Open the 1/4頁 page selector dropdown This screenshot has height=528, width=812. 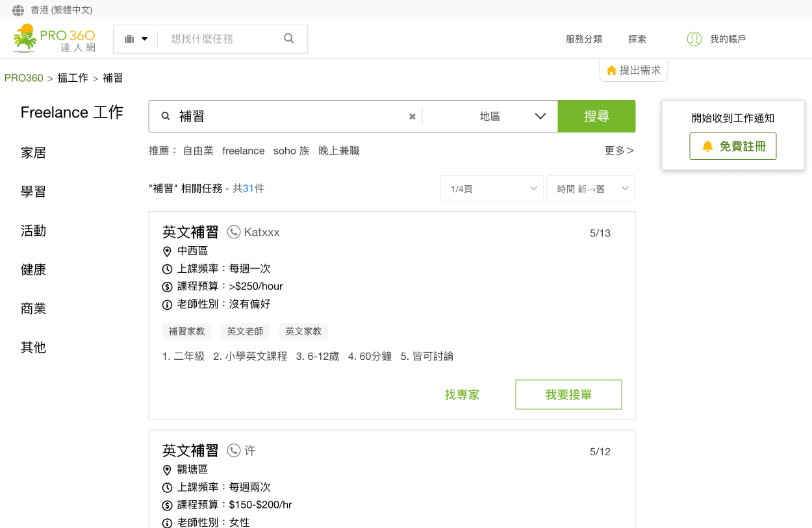(x=492, y=188)
